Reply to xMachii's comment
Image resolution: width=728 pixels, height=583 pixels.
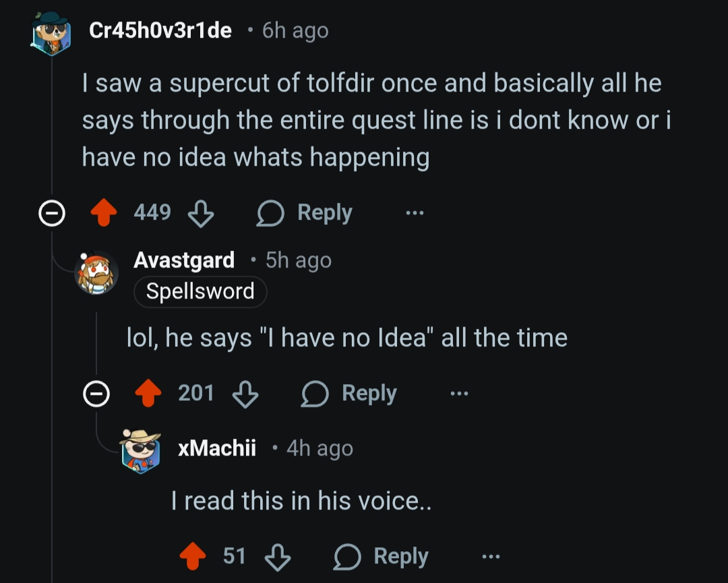pyautogui.click(x=382, y=557)
